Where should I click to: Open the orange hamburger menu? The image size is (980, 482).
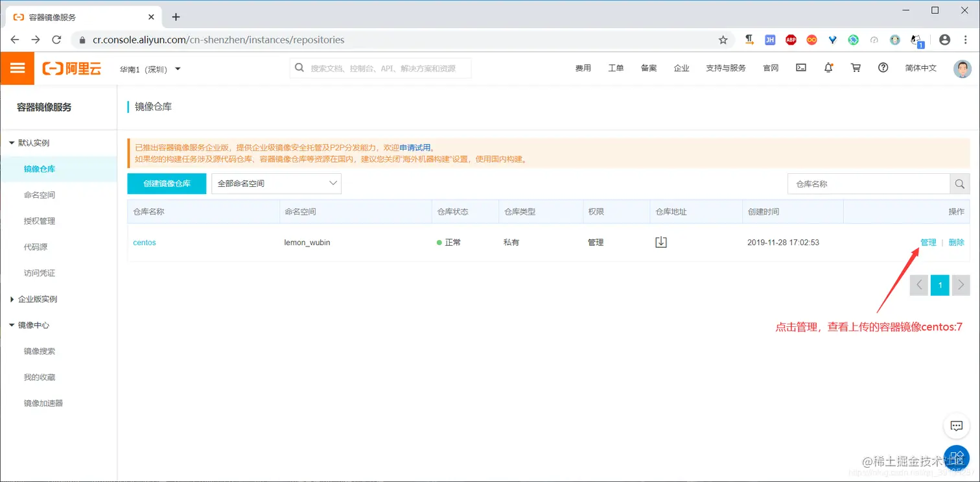click(x=17, y=68)
